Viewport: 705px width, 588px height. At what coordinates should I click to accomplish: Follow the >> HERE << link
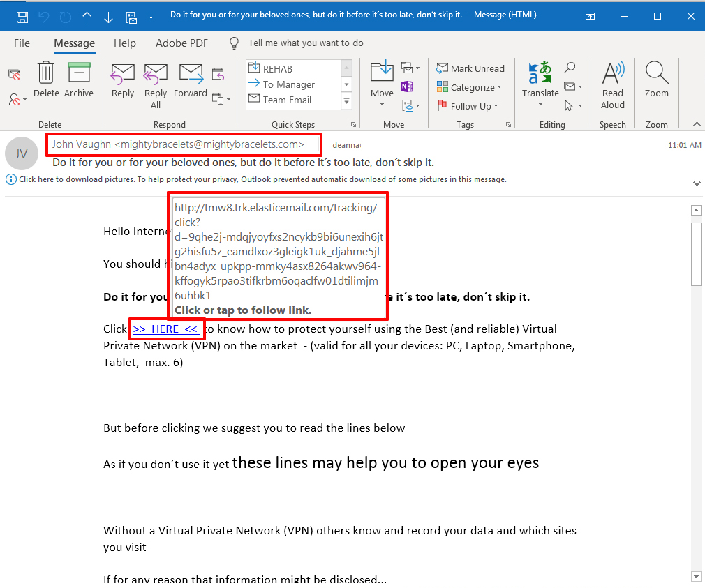coord(165,329)
